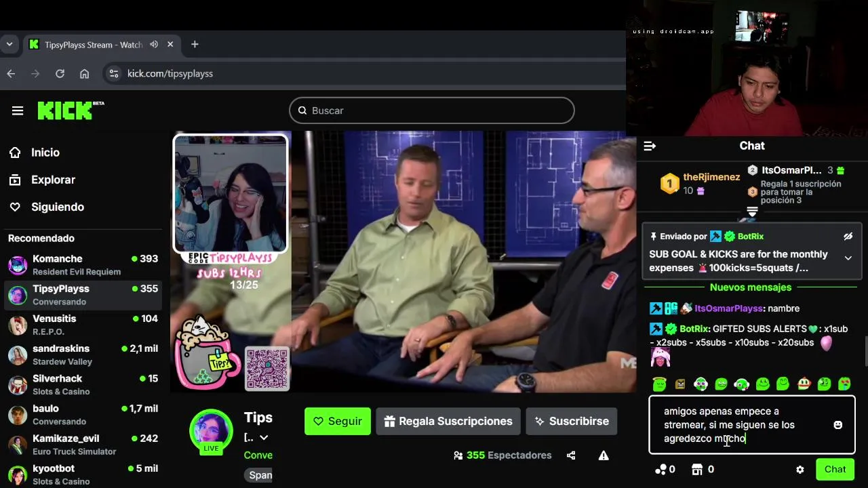This screenshot has height=488, width=868.
Task: Click the streamer's LIVE avatar
Action: point(211,431)
